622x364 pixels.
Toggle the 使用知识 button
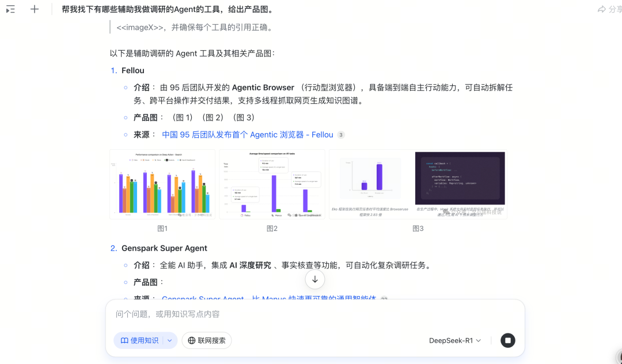click(139, 340)
